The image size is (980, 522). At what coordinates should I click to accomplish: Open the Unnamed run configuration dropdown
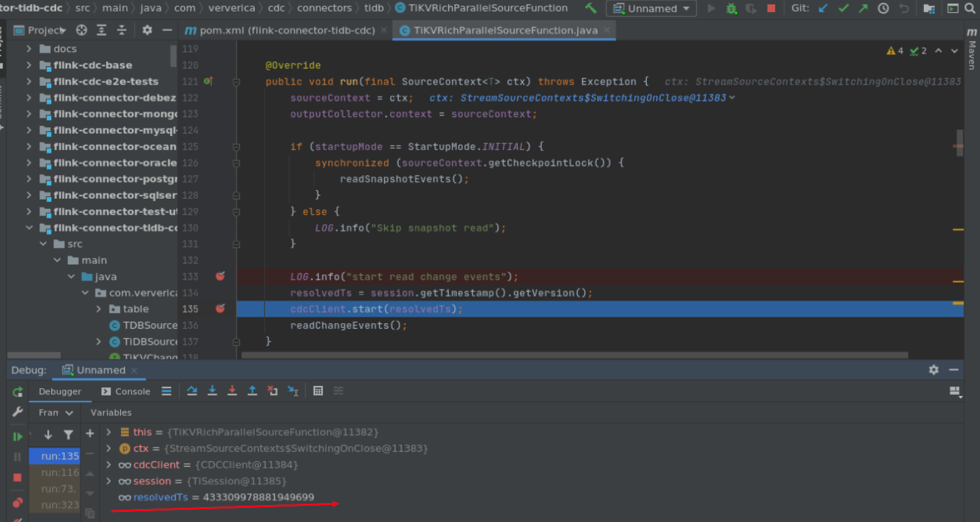[x=650, y=8]
